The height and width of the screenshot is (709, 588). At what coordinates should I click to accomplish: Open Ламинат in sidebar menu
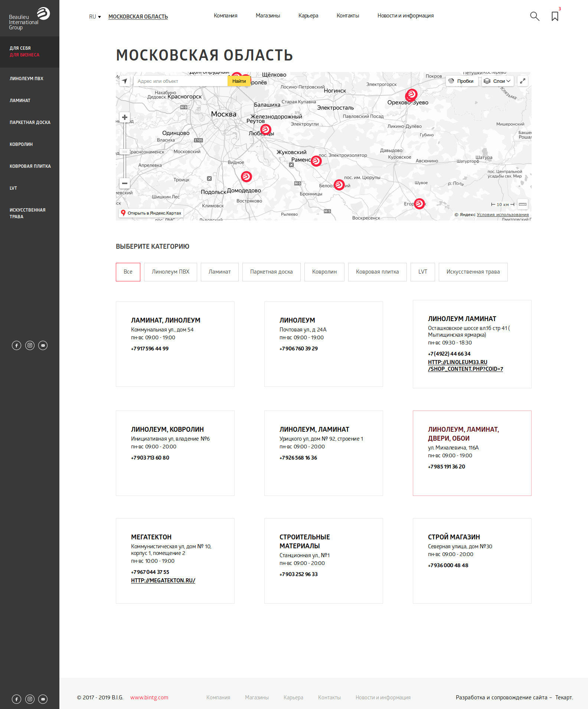pos(20,101)
